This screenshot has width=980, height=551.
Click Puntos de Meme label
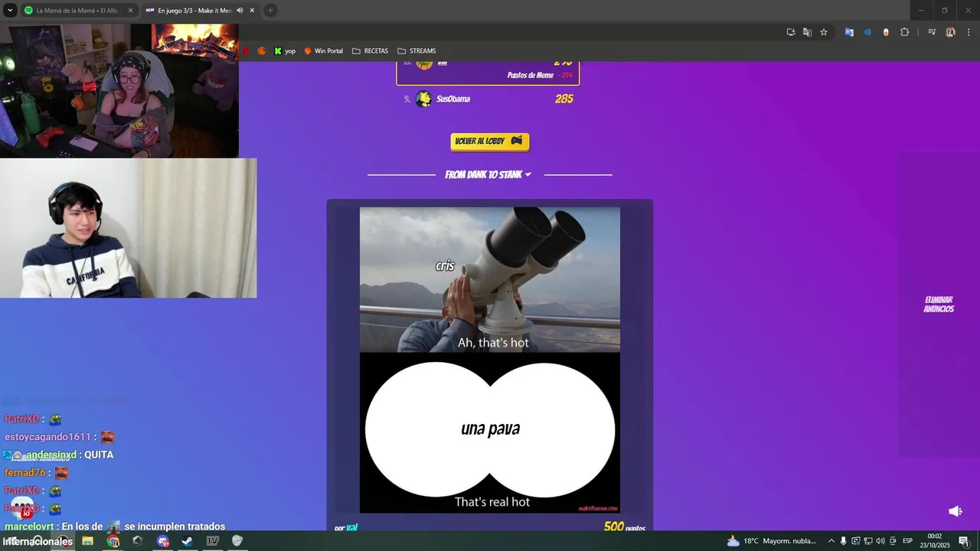tap(530, 76)
